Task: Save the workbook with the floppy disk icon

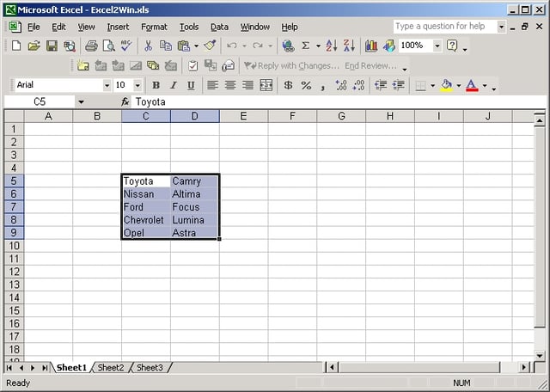Action: [52, 46]
